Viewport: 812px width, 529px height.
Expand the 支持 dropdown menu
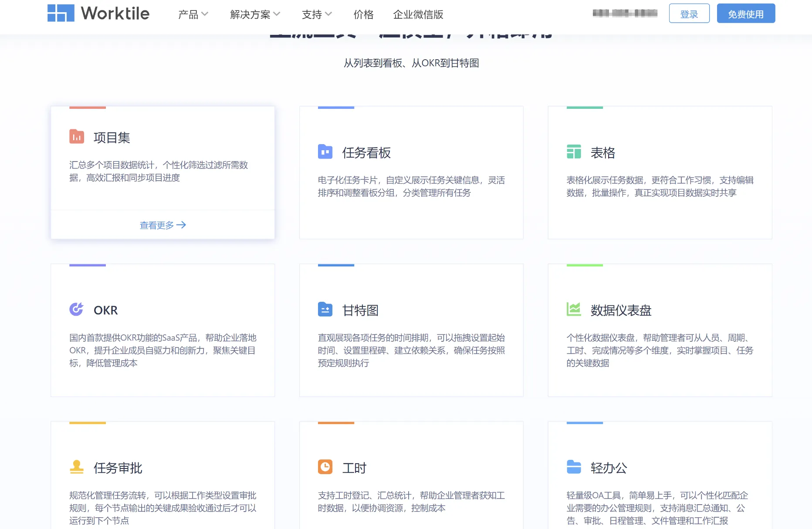click(317, 14)
